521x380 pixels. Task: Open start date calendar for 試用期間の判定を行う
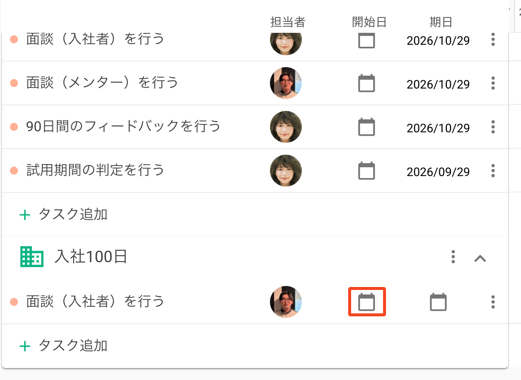[366, 171]
